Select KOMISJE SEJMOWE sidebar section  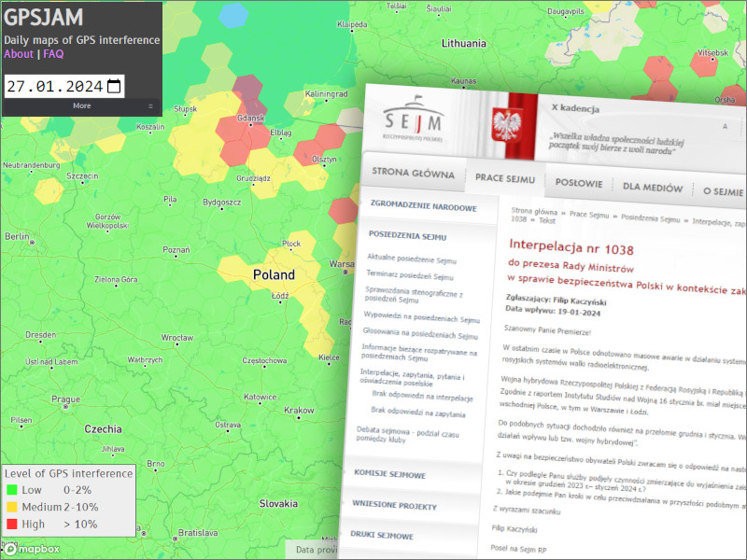click(389, 474)
